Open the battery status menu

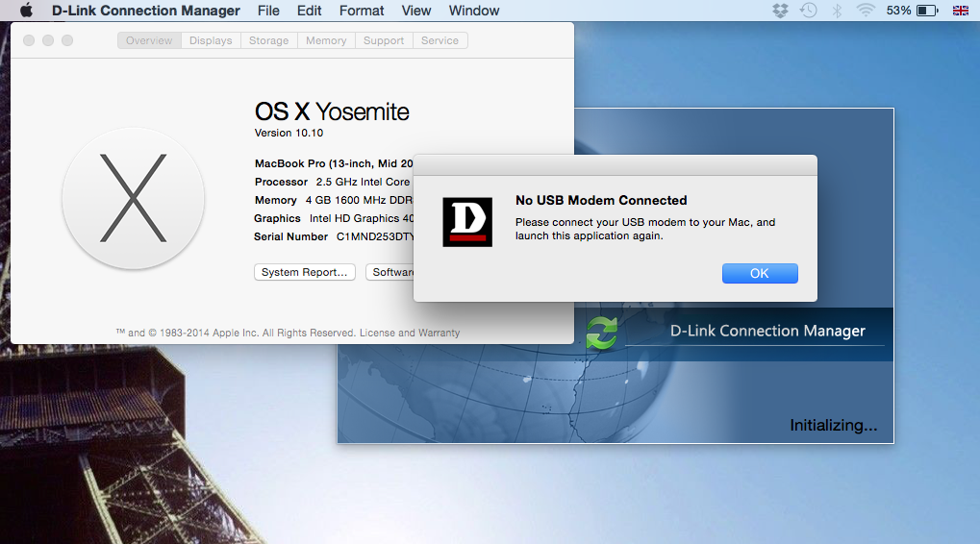pos(927,10)
